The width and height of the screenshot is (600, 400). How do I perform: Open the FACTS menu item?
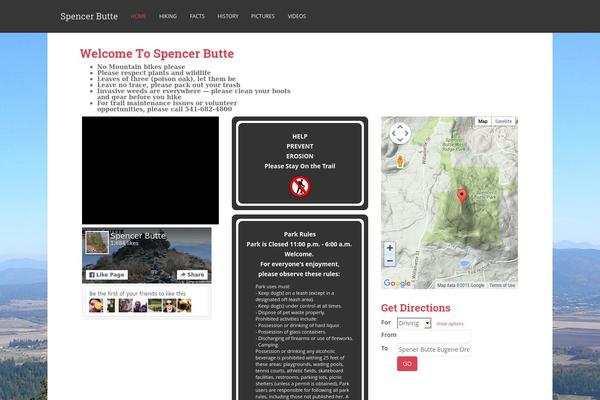coord(197,16)
